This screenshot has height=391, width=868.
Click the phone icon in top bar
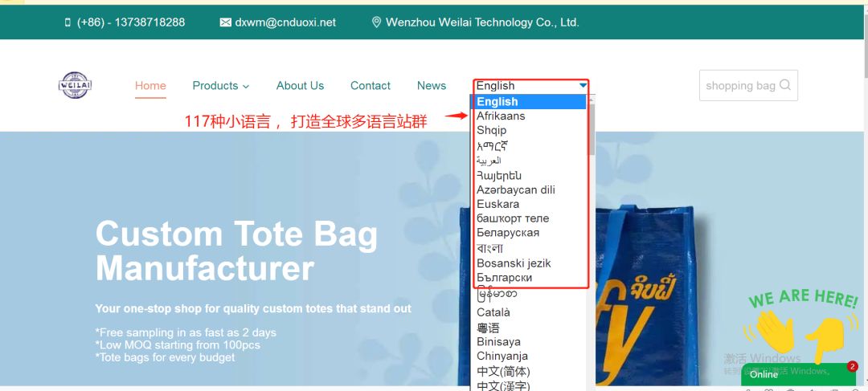(x=68, y=22)
